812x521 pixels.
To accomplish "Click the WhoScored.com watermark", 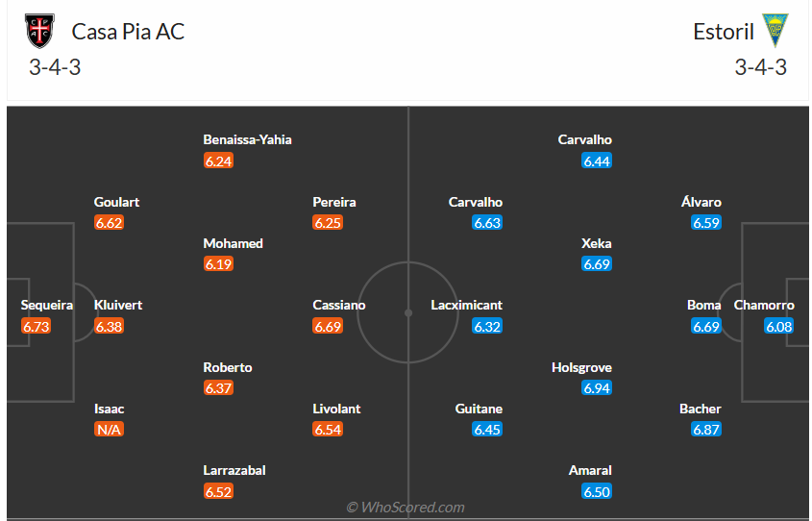I will point(406,507).
